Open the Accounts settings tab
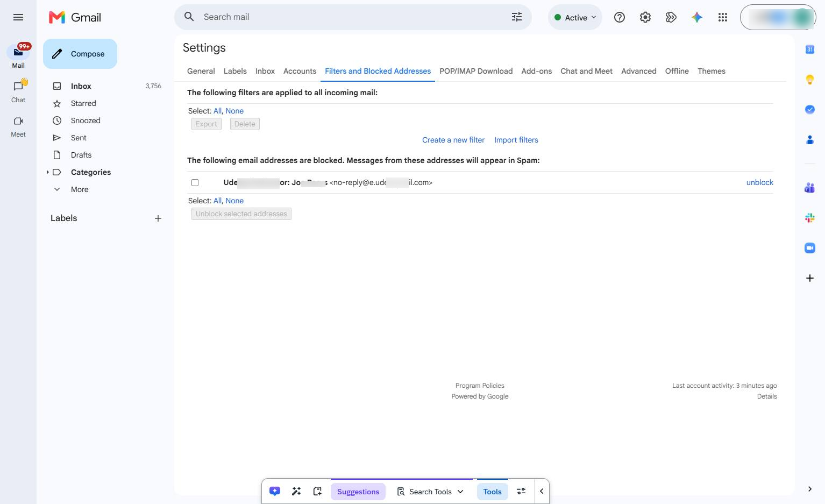 pyautogui.click(x=300, y=71)
